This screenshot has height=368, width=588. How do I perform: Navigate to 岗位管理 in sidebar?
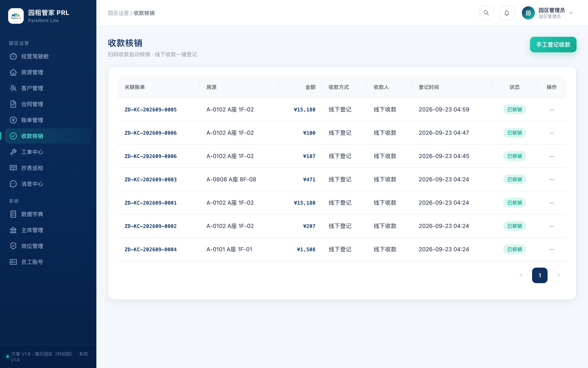tap(48, 246)
